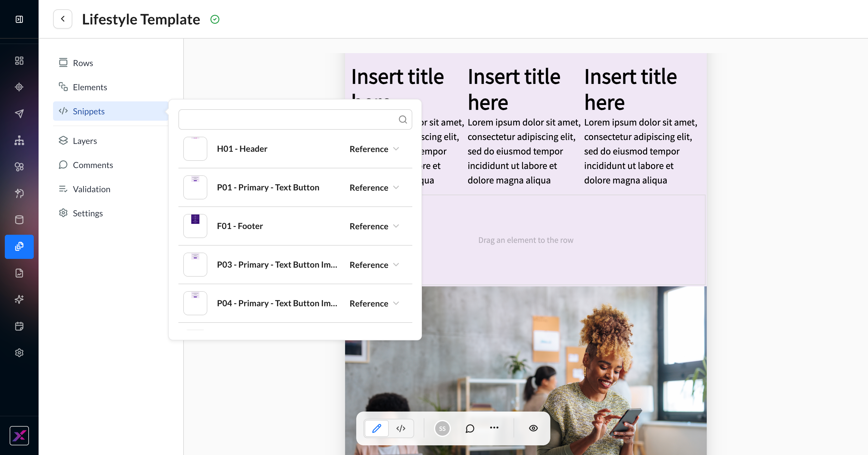Image resolution: width=868 pixels, height=455 pixels.
Task: Select the F01 - Footer snippet thumbnail
Action: [195, 226]
